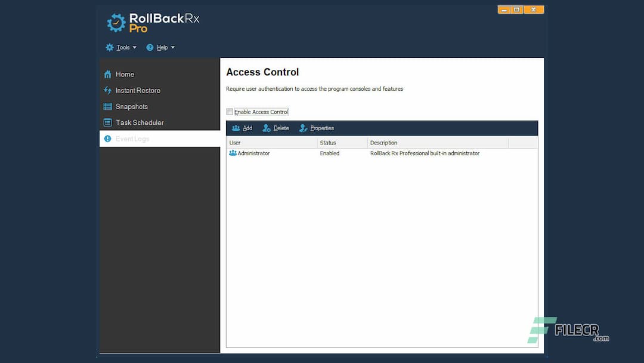Click the Task Scheduler calendar icon

pos(109,122)
